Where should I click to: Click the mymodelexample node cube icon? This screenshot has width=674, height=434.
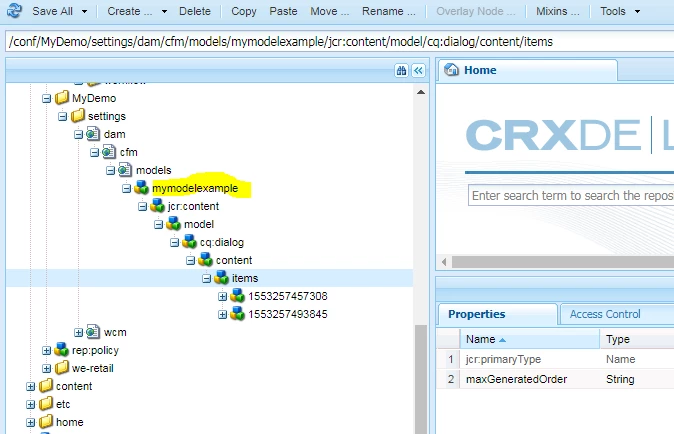(x=142, y=188)
